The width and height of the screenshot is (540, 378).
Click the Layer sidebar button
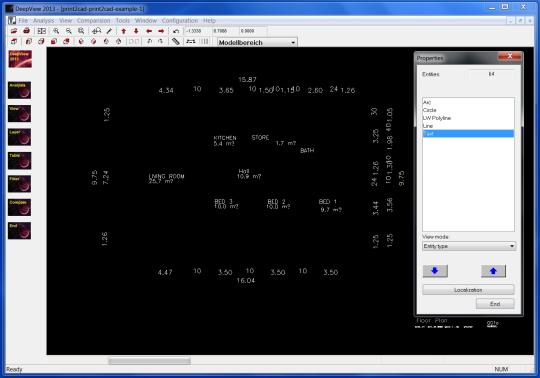(19, 137)
